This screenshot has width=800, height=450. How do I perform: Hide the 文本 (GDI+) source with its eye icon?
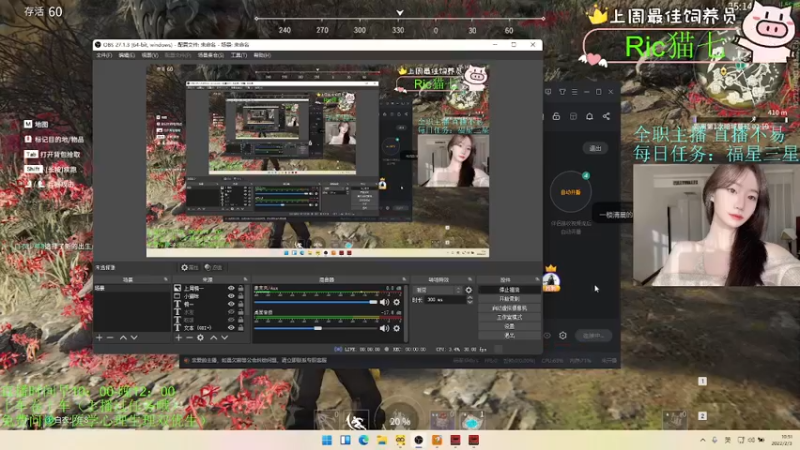coord(231,328)
